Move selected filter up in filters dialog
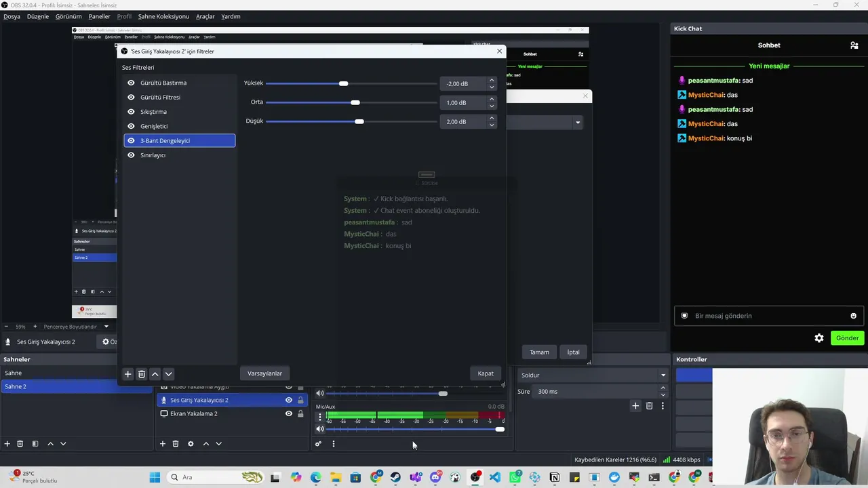The image size is (868, 488). pyautogui.click(x=155, y=373)
